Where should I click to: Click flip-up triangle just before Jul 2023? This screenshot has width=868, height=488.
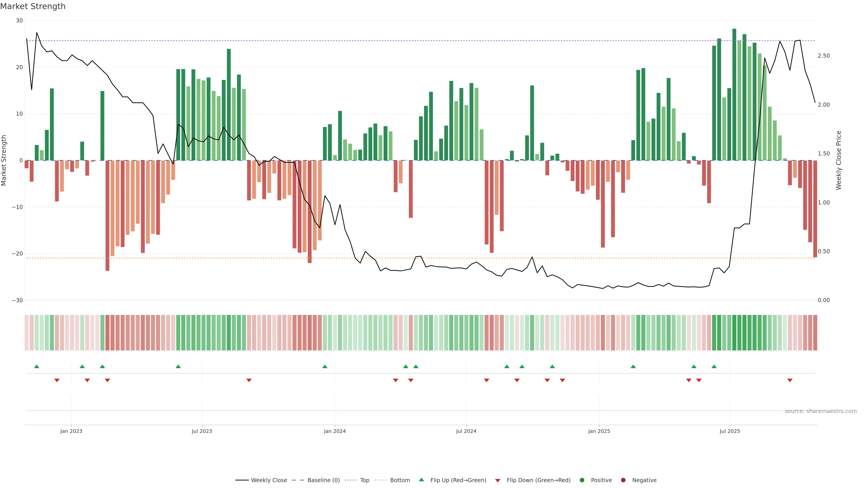[178, 366]
